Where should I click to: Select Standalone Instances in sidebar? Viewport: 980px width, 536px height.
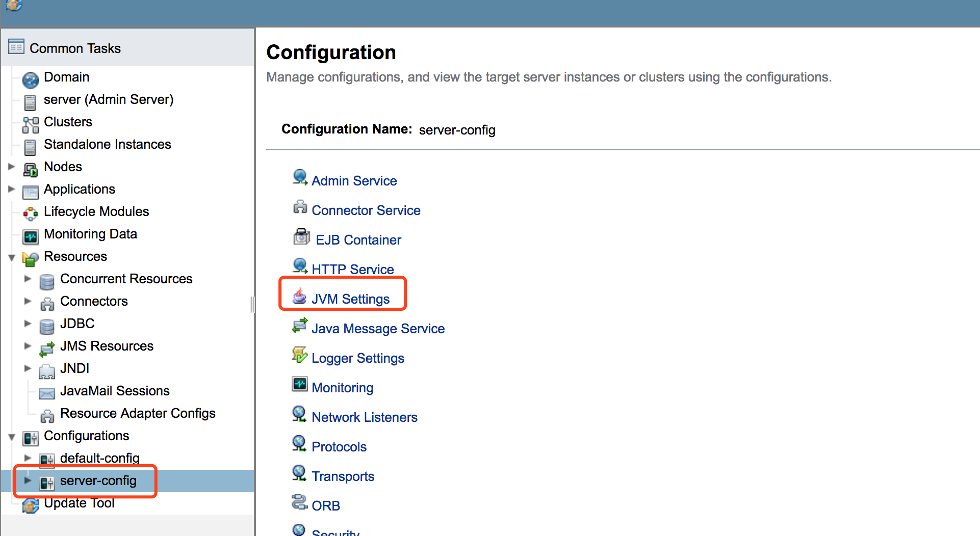coord(108,144)
